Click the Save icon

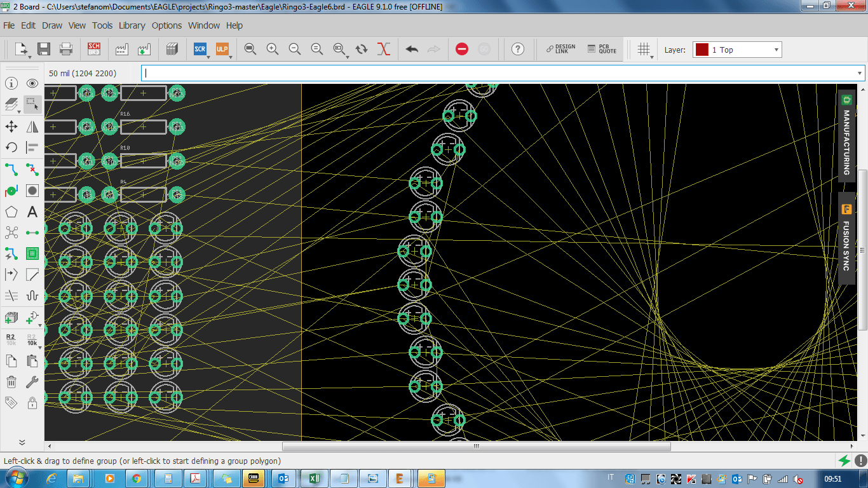coord(44,49)
